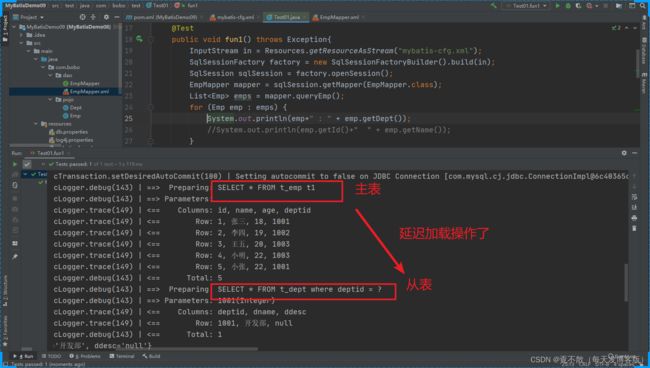
Task: Toggle show passed tests checkmark button
Action: (x=27, y=164)
